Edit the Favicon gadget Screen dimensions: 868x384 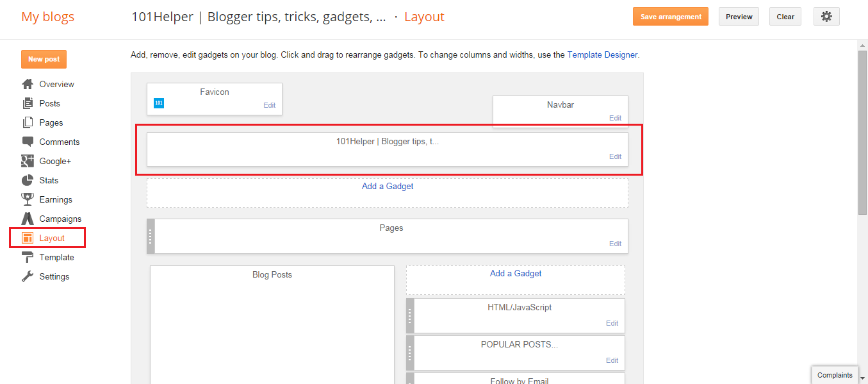270,105
